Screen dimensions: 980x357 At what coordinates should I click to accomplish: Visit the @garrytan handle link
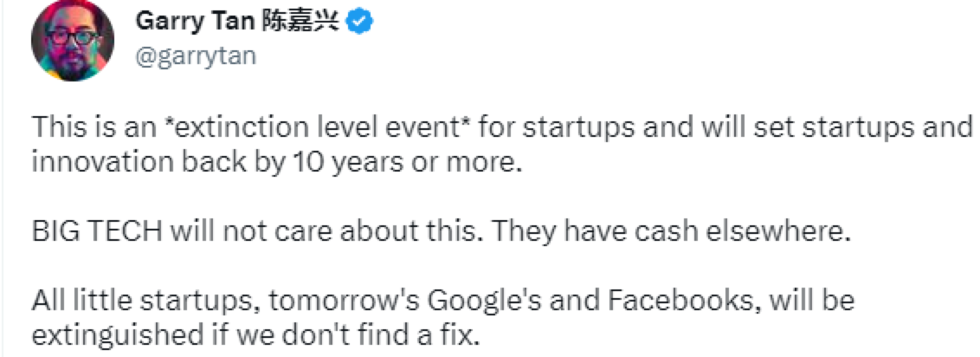point(196,56)
